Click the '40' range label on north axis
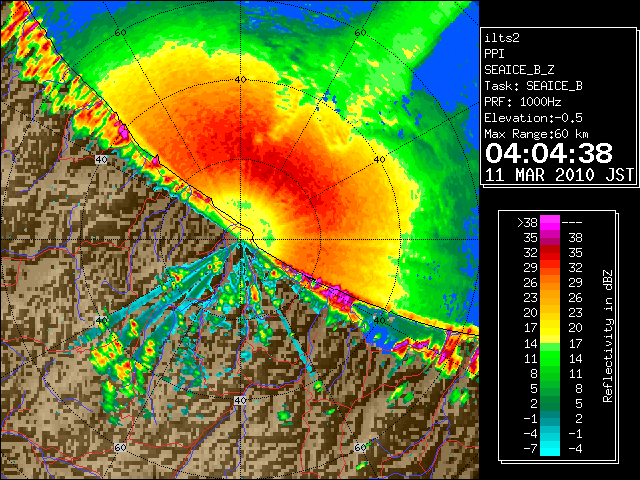 [240, 80]
